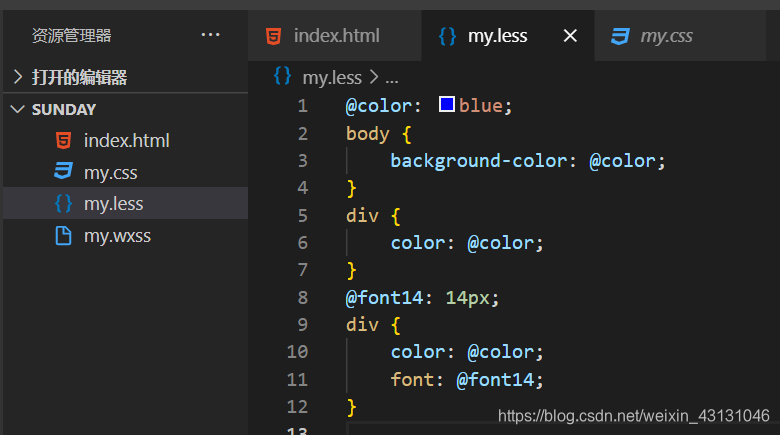
Task: Open the explorer more actions ellipsis
Action: (210, 35)
